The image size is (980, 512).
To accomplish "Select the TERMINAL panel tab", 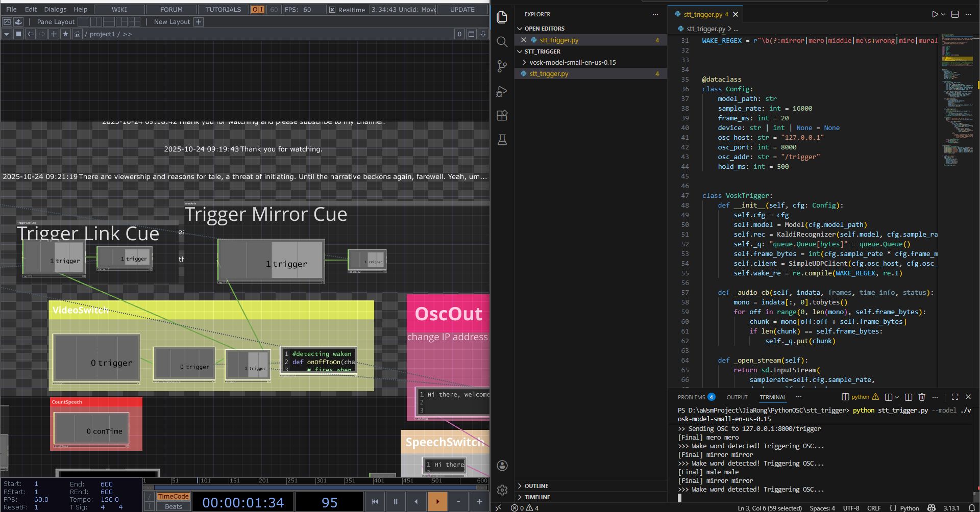I will (773, 397).
